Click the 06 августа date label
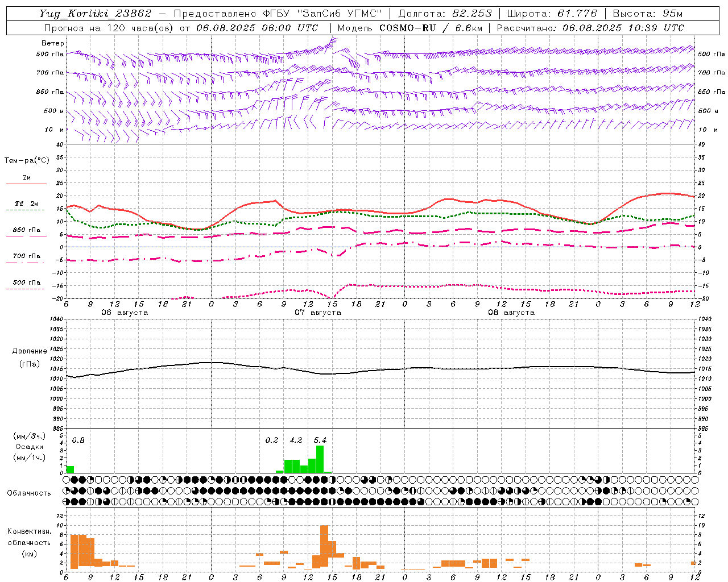The height and width of the screenshot is (582, 728). (125, 313)
